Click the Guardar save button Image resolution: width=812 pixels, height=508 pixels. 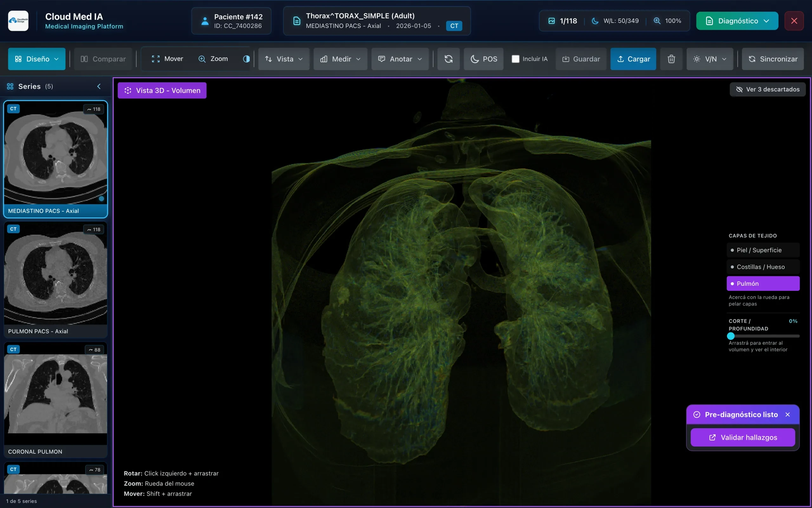click(581, 59)
